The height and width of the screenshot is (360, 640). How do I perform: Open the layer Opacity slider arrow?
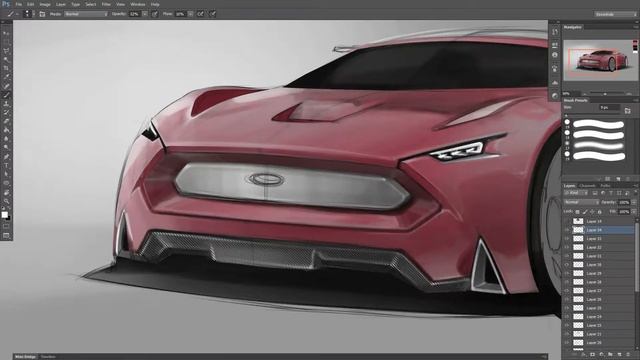(x=634, y=202)
